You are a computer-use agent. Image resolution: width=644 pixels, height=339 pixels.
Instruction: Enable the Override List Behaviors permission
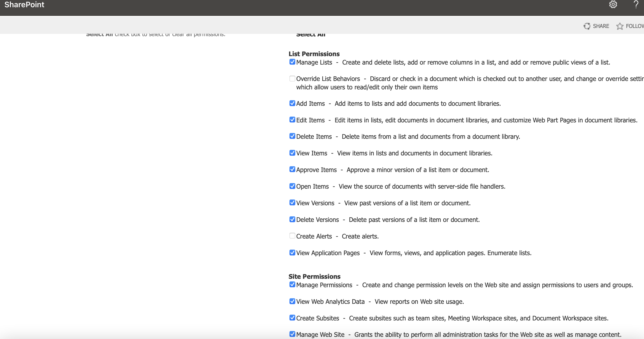click(x=292, y=78)
